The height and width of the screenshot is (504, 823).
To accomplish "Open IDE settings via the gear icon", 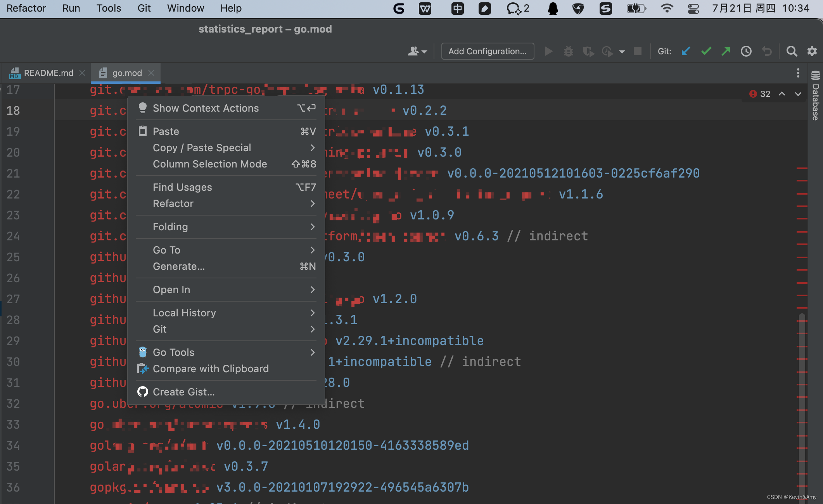I will [812, 51].
